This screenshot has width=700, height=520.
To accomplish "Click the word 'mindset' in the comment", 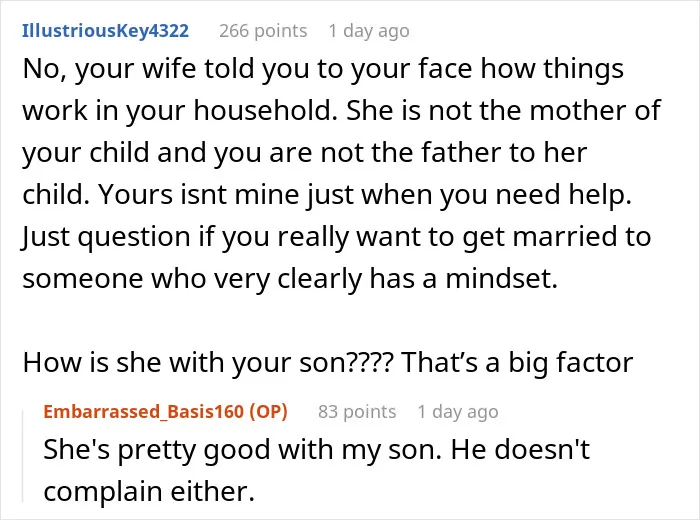I will (498, 279).
